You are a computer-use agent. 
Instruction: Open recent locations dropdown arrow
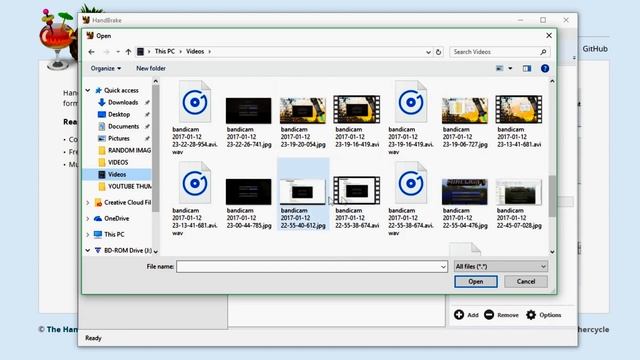pyautogui.click(x=118, y=52)
